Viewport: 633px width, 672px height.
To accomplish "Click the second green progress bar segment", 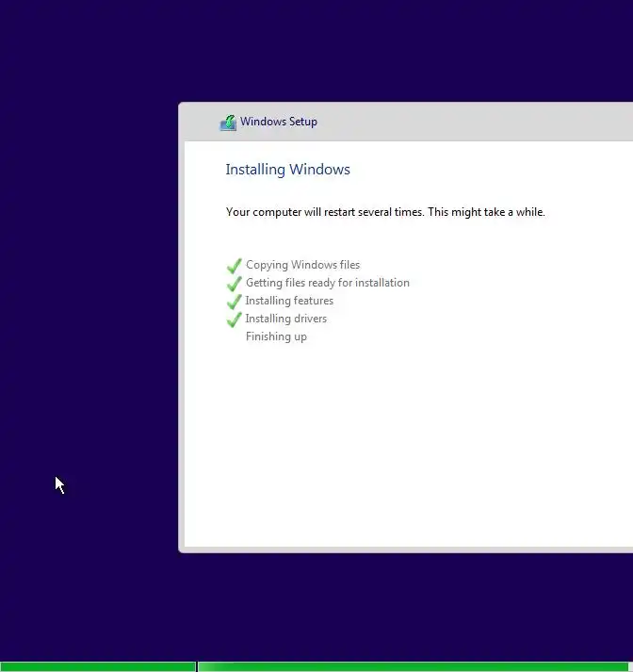I will pyautogui.click(x=415, y=667).
